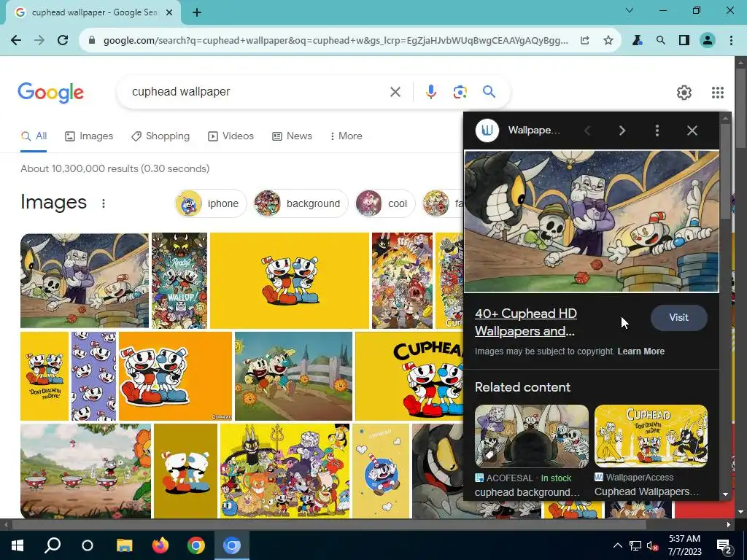
Task: Go to Google homepage via logo
Action: point(50,93)
